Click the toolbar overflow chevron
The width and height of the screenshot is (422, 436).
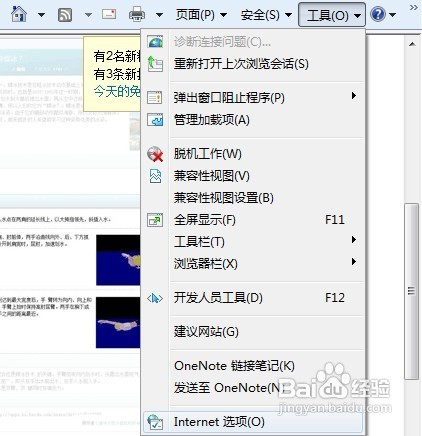click(x=414, y=8)
